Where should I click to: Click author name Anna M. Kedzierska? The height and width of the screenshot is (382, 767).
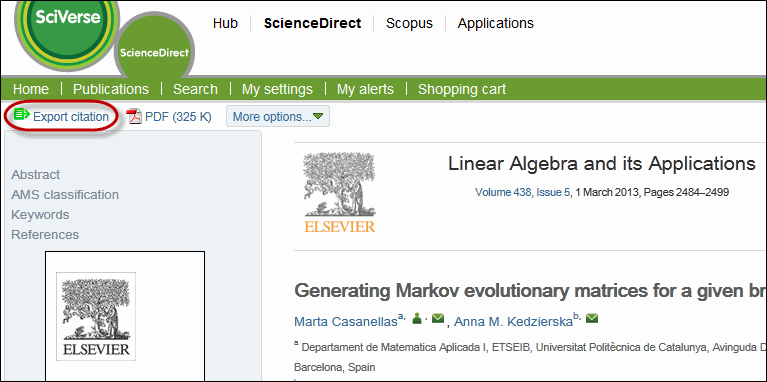click(x=513, y=321)
